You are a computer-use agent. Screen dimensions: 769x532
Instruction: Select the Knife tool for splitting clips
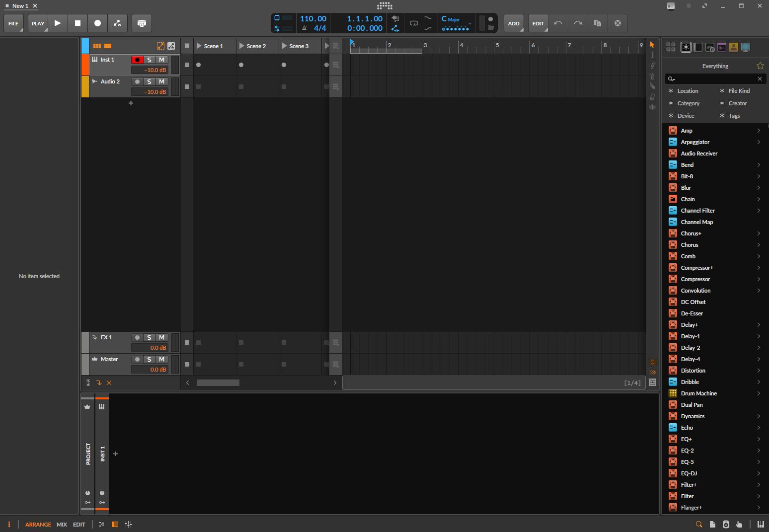click(x=652, y=85)
